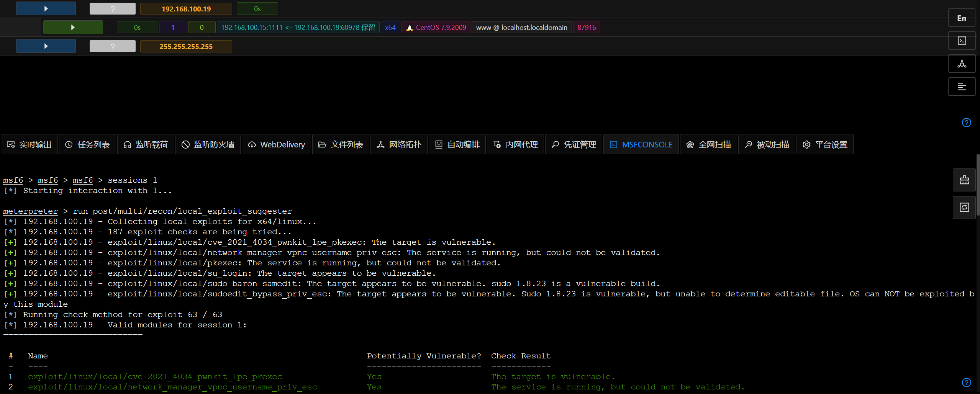Click the first msf6 prompt link
This screenshot has width=980, height=394.
click(x=13, y=180)
